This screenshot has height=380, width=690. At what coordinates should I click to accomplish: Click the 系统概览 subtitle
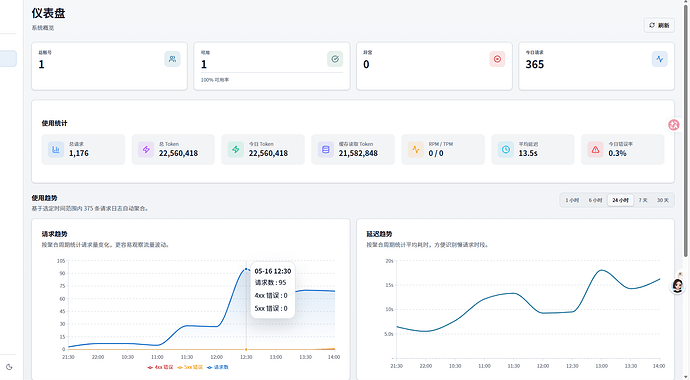pyautogui.click(x=43, y=28)
